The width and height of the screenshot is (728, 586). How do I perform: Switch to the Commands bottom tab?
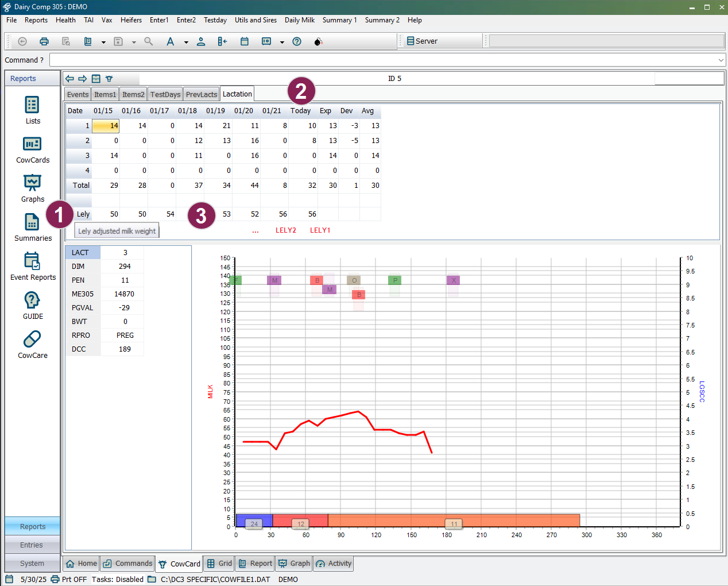pos(127,564)
